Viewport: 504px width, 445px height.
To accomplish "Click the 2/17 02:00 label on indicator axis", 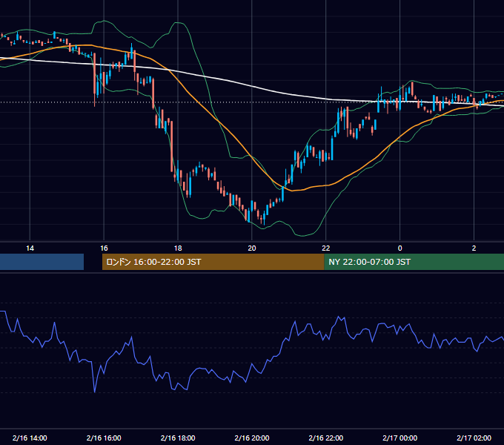I will 474,438.
